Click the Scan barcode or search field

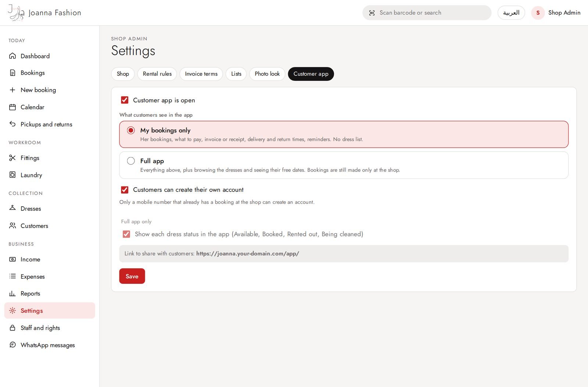(x=427, y=13)
